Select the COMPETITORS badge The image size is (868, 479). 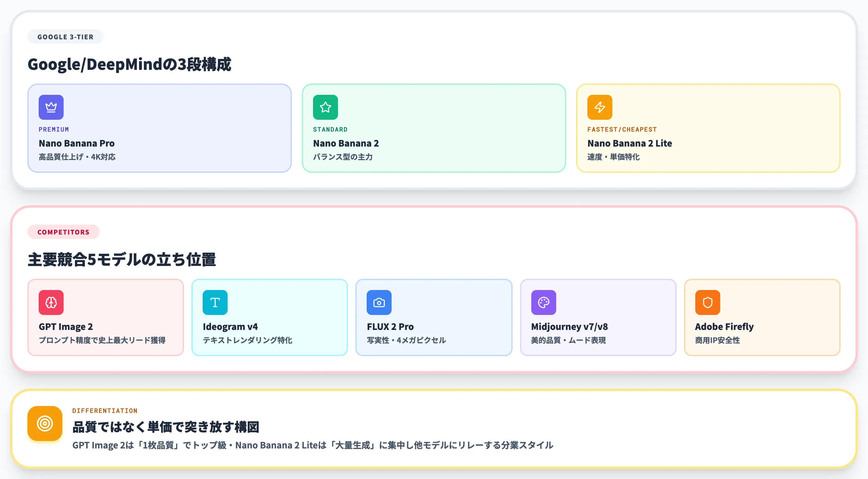coord(63,232)
